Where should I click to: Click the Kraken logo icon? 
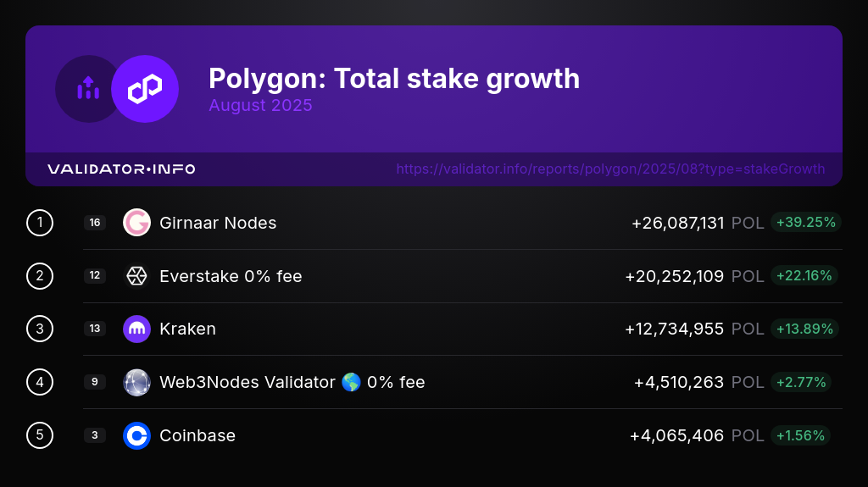point(136,329)
